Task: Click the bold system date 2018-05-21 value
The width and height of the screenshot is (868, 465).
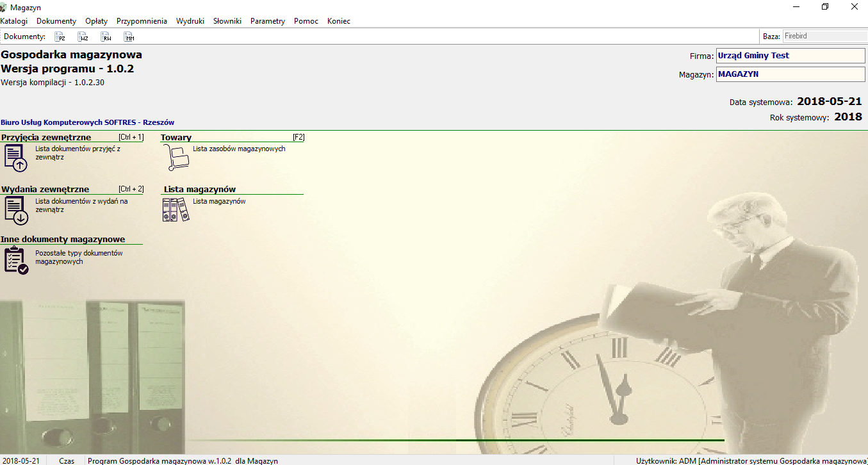Action: tap(830, 101)
